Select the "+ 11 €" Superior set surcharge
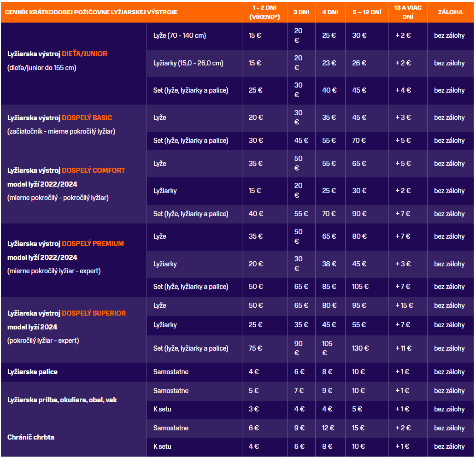476x458 pixels. pos(403,348)
